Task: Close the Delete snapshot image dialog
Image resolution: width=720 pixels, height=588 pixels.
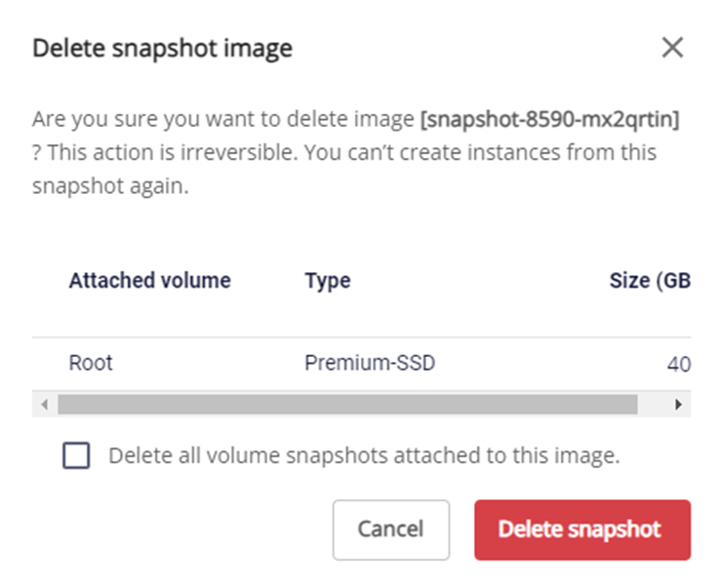Action: [672, 48]
